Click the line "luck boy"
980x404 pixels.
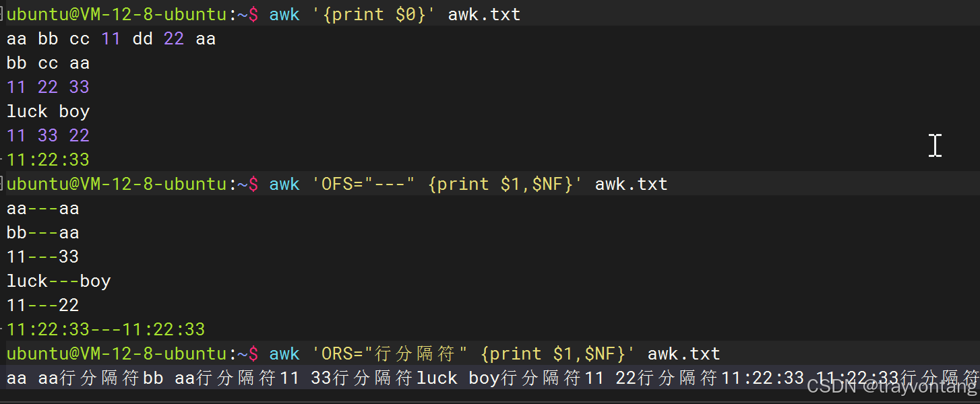(48, 112)
